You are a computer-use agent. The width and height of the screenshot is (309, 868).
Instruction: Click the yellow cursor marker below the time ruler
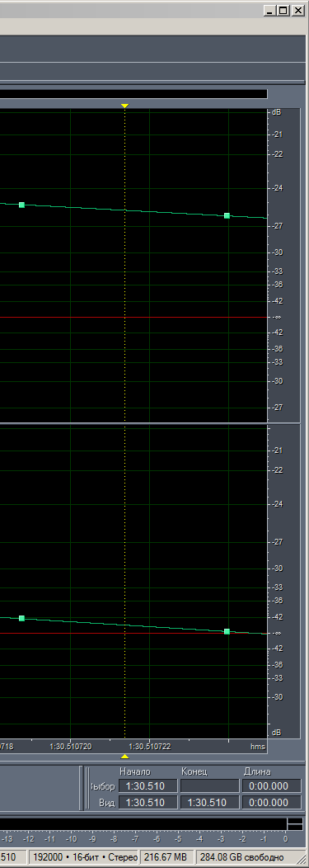pos(125,756)
